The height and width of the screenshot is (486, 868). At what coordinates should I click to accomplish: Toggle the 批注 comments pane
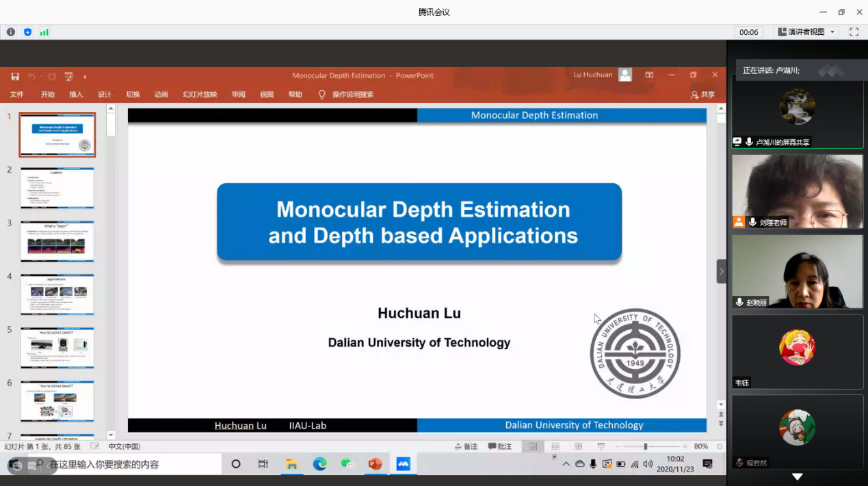tap(500, 446)
